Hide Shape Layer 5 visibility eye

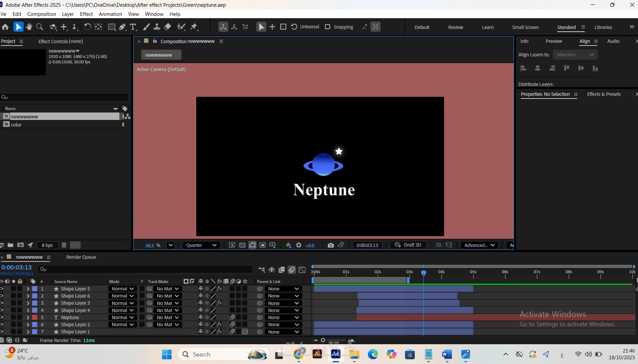coord(2,289)
